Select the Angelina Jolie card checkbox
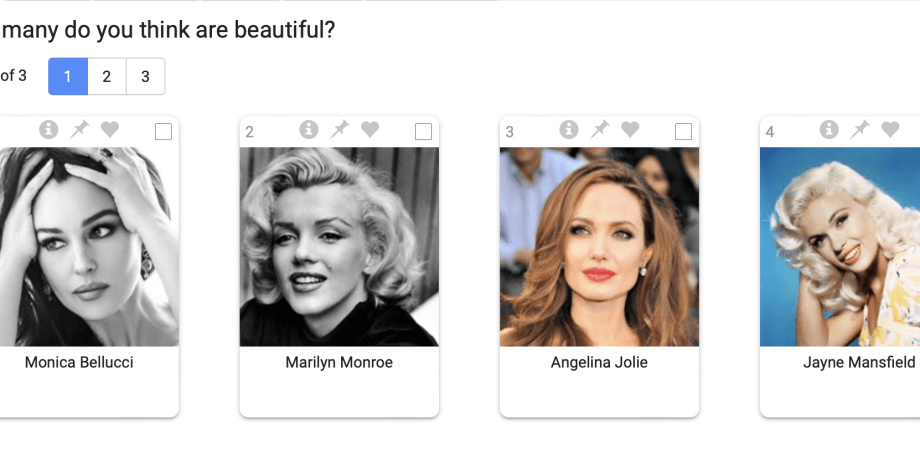The image size is (920, 465). point(684,131)
